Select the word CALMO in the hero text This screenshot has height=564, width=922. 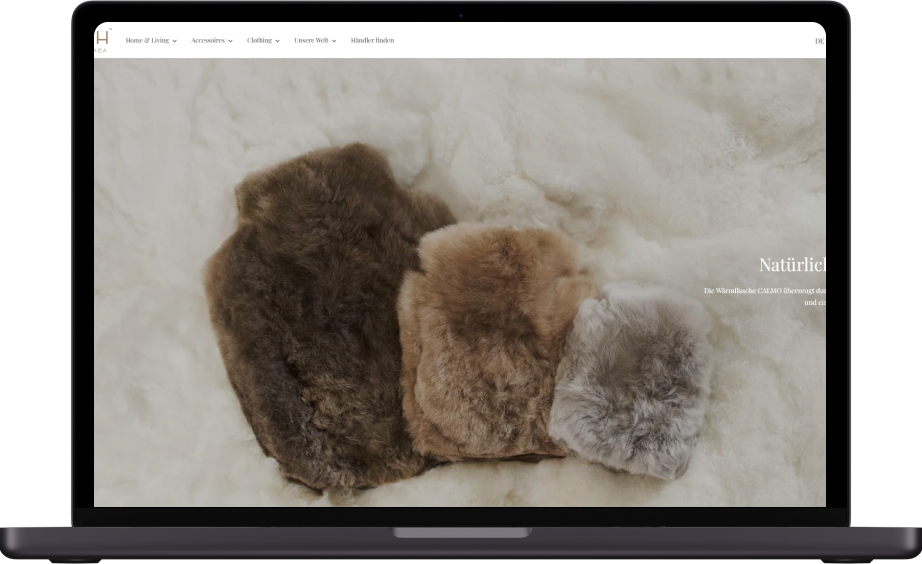point(769,291)
